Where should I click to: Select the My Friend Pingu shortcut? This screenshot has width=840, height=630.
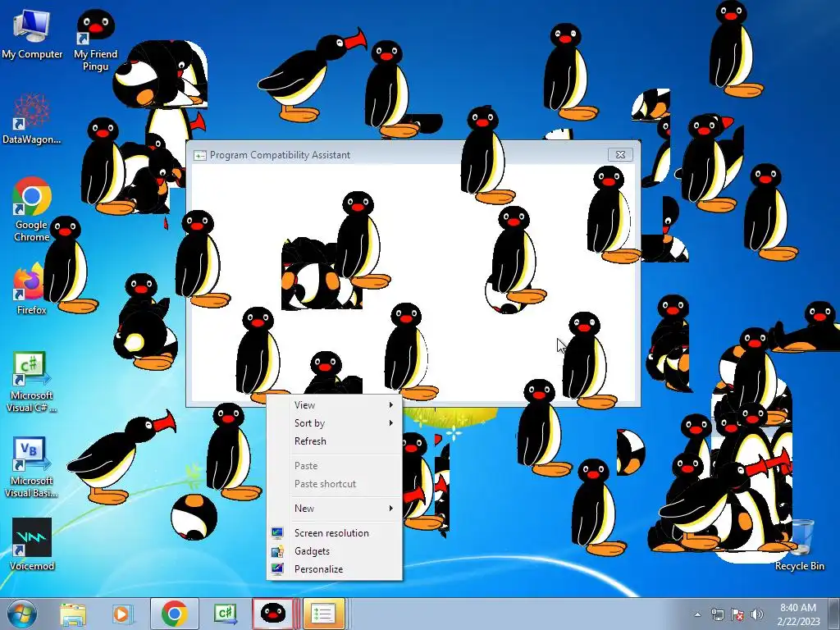[95, 39]
